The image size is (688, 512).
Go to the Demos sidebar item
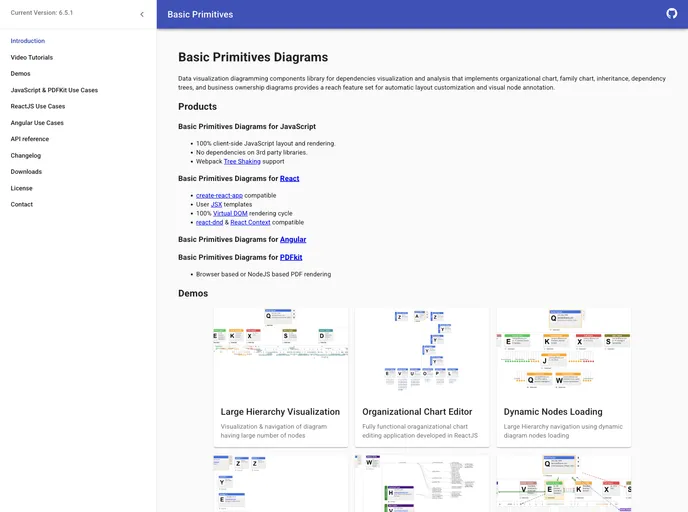tap(21, 73)
